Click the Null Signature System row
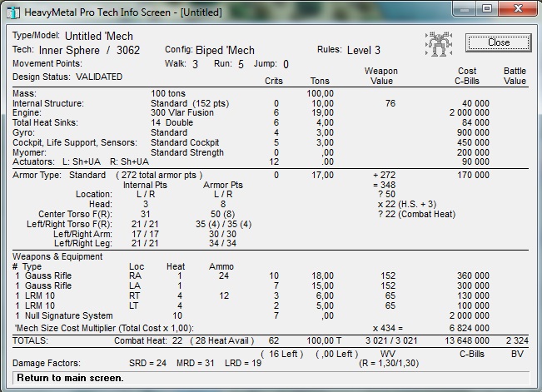This screenshot has width=542, height=392. pyautogui.click(x=68, y=316)
